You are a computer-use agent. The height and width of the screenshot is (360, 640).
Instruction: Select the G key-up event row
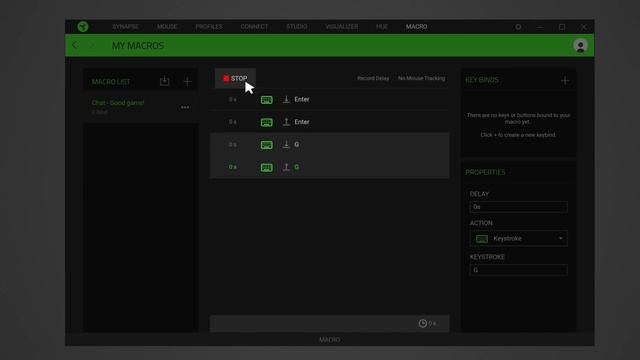click(330, 167)
